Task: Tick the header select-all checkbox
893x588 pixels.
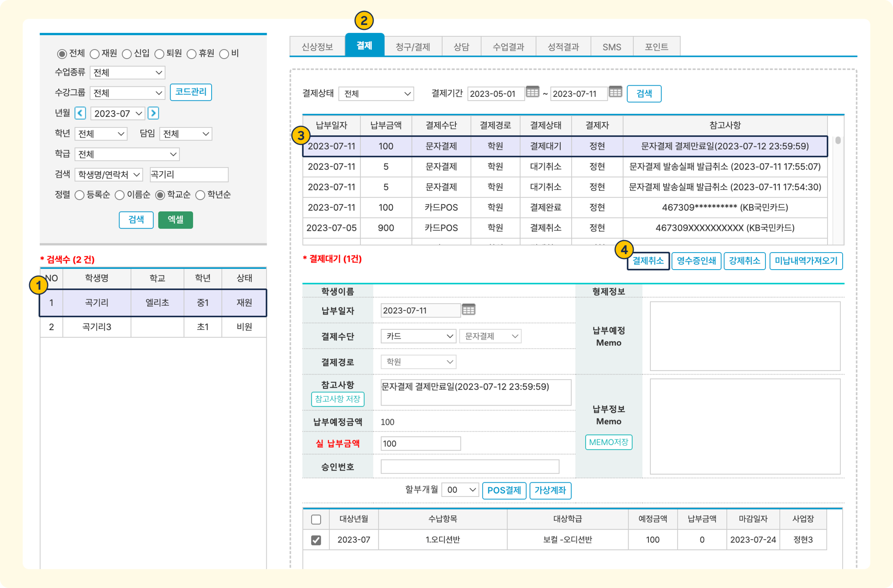Action: click(x=316, y=519)
